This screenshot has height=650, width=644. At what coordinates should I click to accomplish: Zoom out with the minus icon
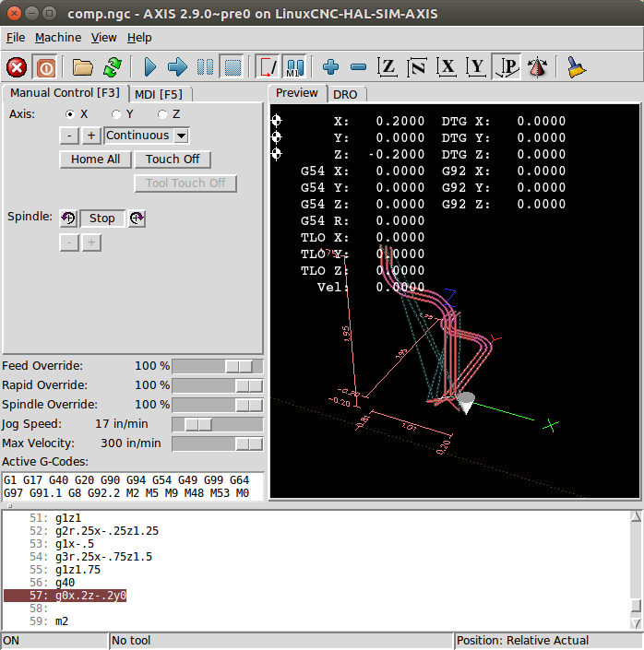click(358, 67)
